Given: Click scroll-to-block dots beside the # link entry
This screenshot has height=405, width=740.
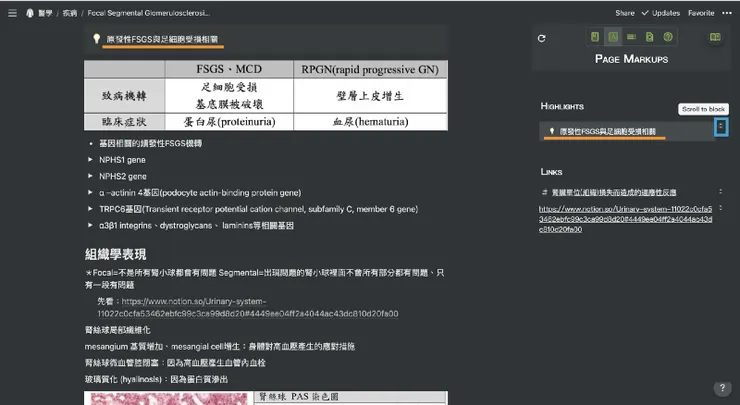Looking at the screenshot, I should 721,192.
